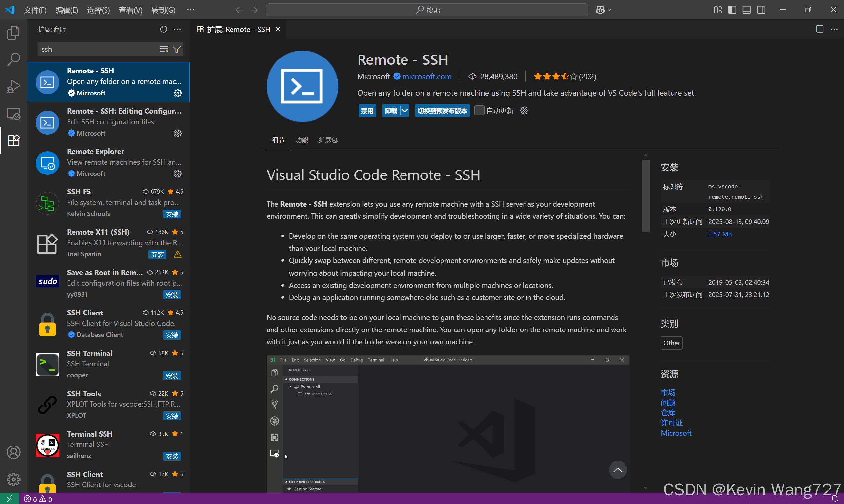Open notifications bell in status bar

click(834, 499)
